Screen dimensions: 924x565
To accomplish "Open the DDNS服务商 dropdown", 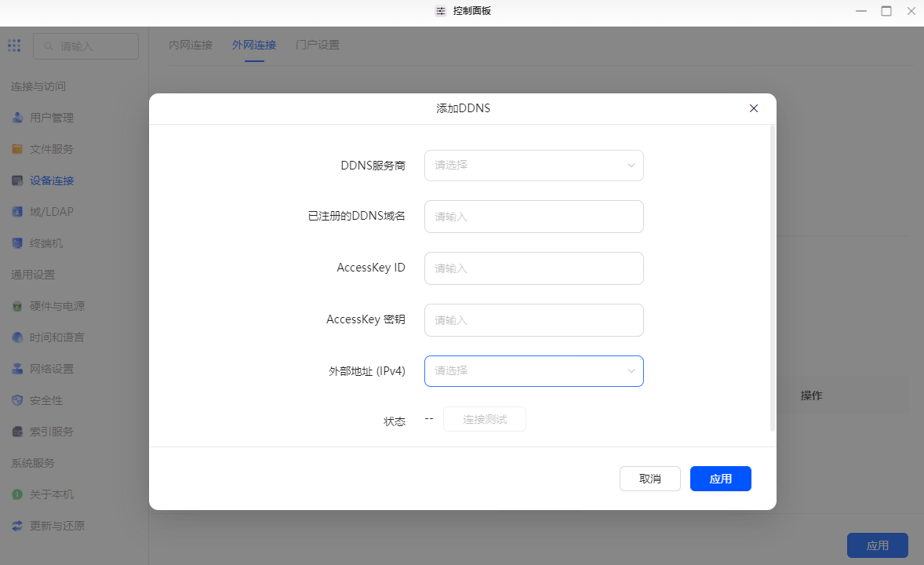I will pos(534,165).
